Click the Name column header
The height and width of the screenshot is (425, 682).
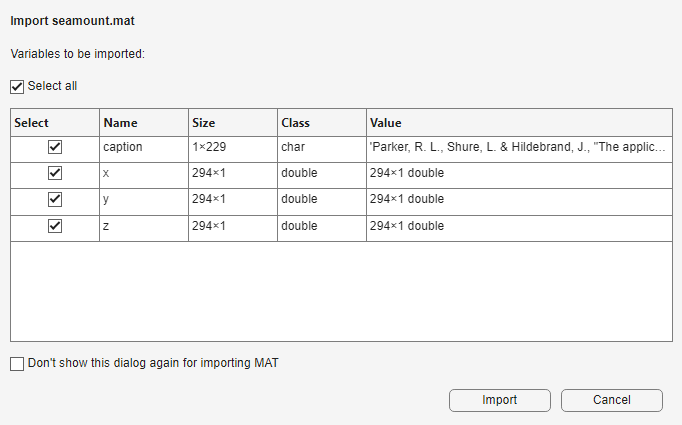(120, 123)
